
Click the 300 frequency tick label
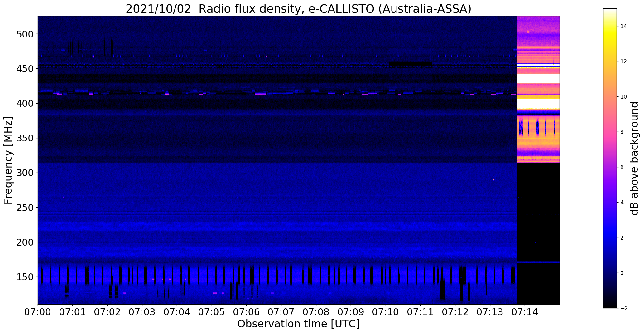[x=25, y=173]
